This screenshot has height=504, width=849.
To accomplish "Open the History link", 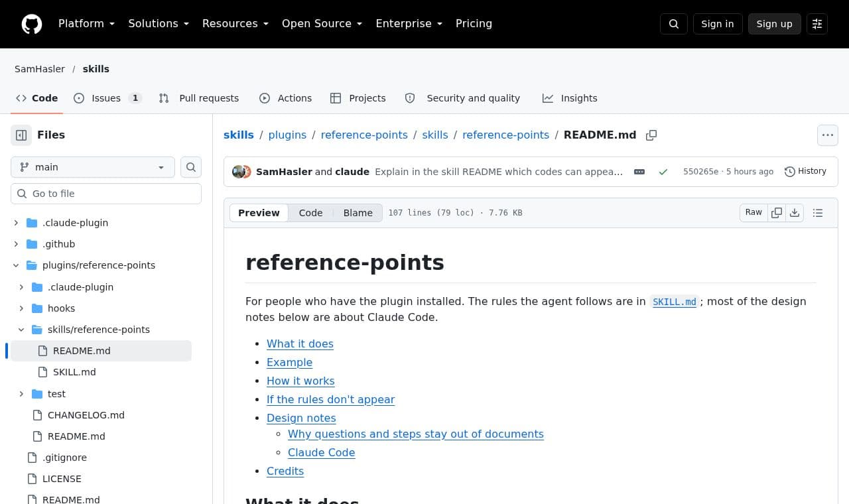I will click(x=805, y=172).
